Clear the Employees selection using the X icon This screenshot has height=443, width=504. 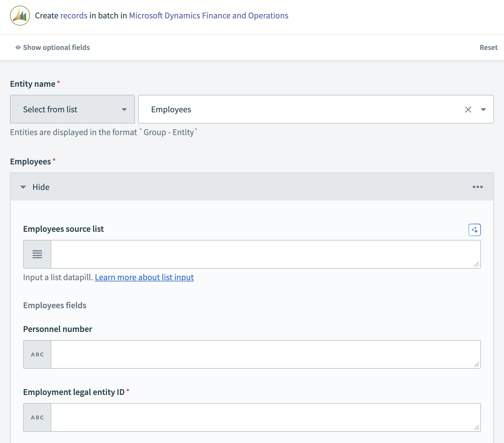tap(468, 110)
